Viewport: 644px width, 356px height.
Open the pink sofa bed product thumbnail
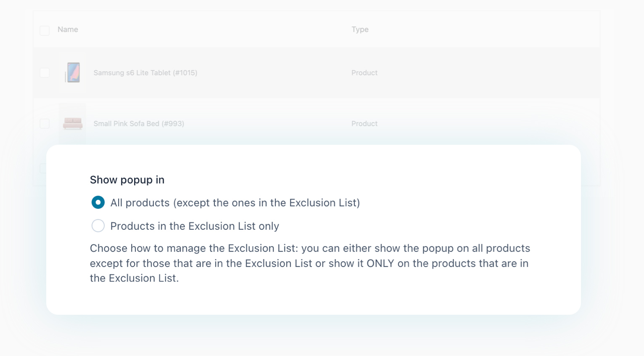[73, 123]
